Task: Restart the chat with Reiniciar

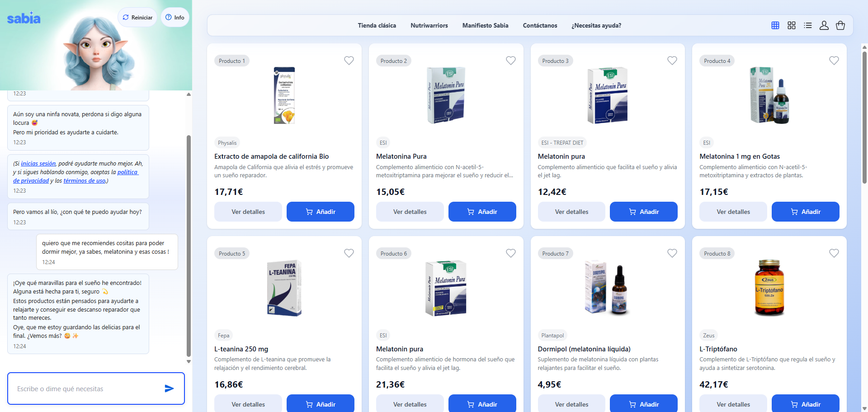Action: (x=137, y=18)
